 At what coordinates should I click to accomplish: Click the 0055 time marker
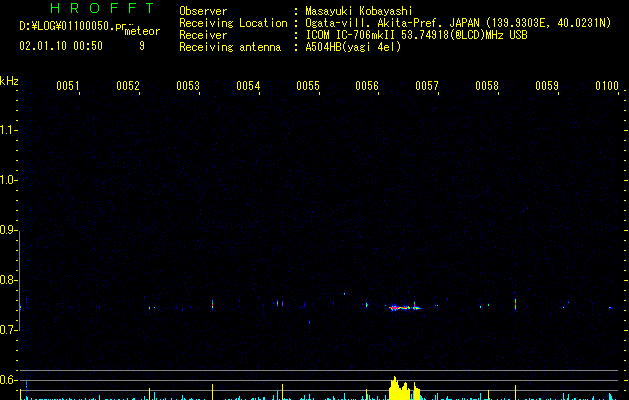[308, 85]
